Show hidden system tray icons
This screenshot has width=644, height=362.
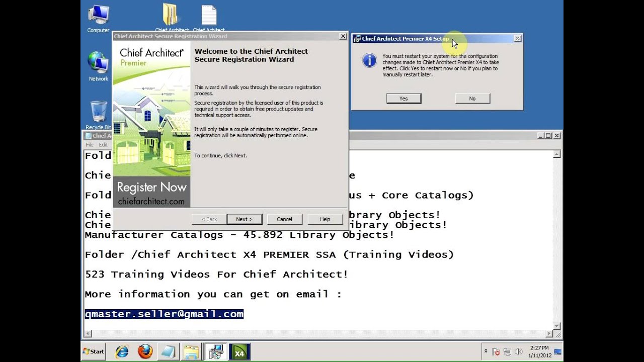point(486,351)
